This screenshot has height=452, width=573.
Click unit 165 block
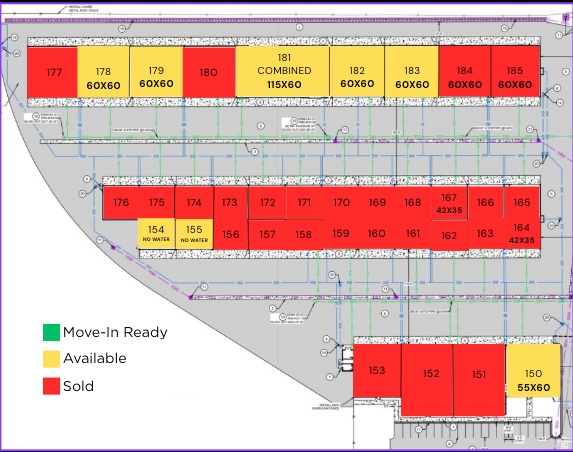click(521, 203)
